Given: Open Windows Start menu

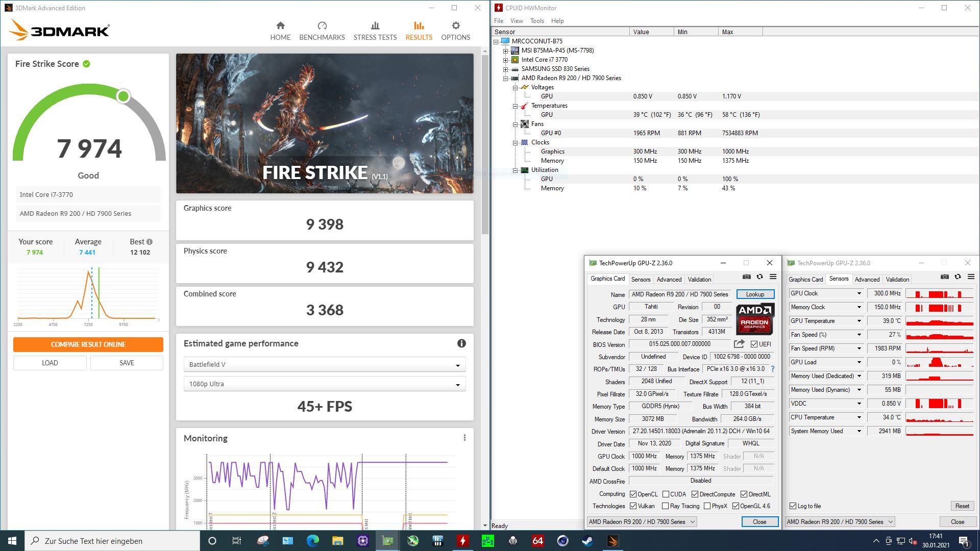Looking at the screenshot, I should pyautogui.click(x=12, y=541).
